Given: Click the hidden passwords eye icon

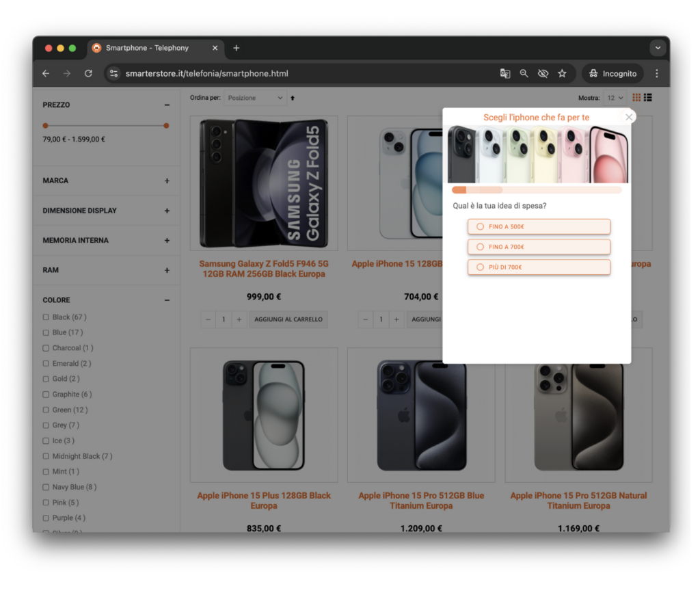Looking at the screenshot, I should tap(543, 73).
